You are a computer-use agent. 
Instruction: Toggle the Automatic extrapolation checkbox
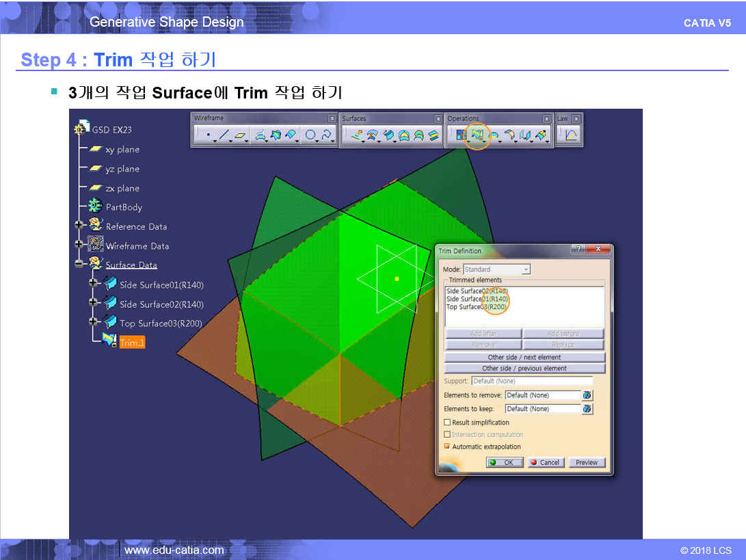point(447,446)
